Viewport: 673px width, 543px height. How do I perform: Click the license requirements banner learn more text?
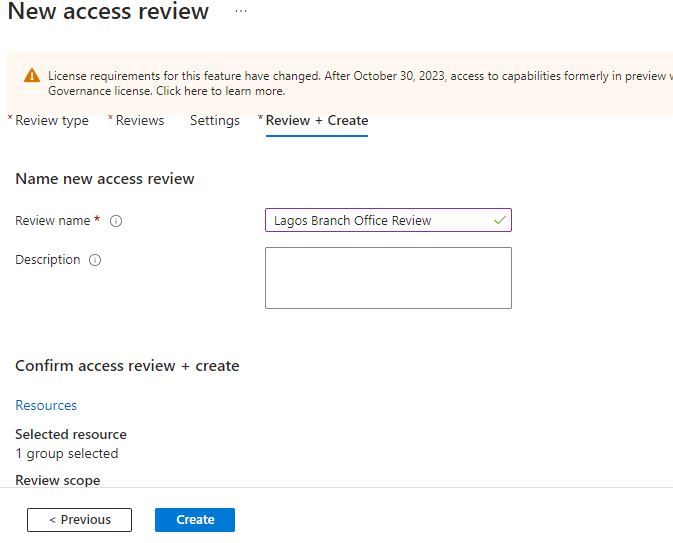[x=220, y=91]
